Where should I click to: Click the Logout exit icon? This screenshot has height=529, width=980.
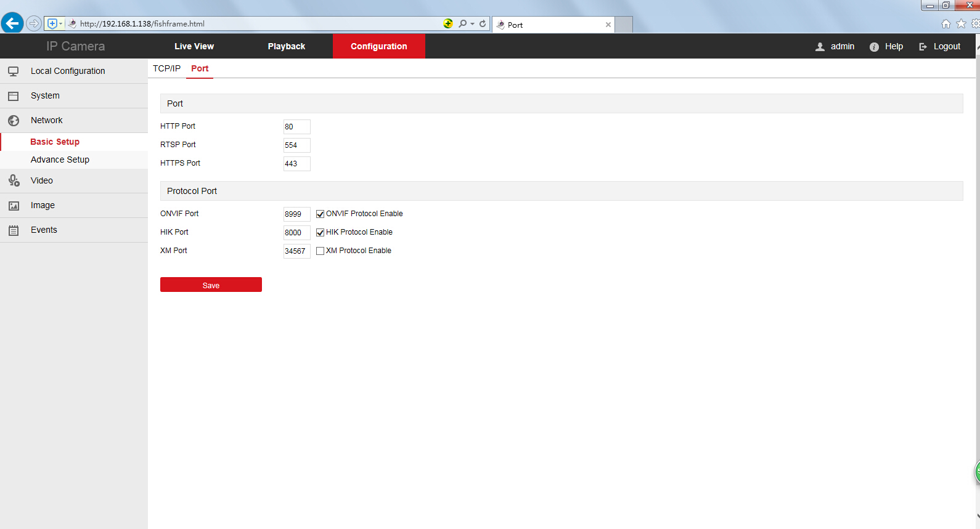923,47
